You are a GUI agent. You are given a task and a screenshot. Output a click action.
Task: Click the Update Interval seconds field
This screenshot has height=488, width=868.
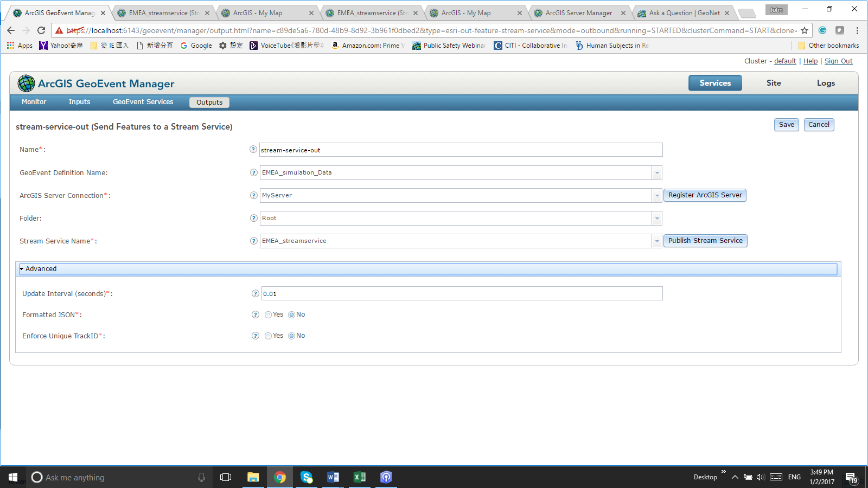[462, 294]
